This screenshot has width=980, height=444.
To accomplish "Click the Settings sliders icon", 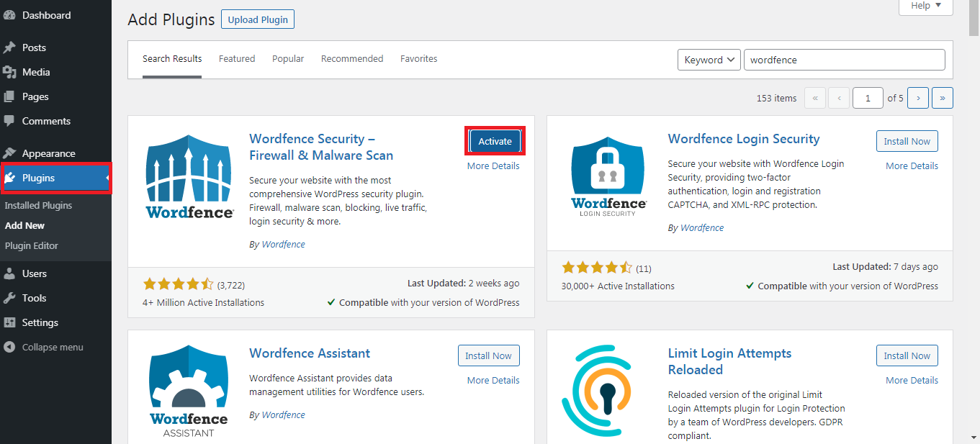I will point(9,322).
